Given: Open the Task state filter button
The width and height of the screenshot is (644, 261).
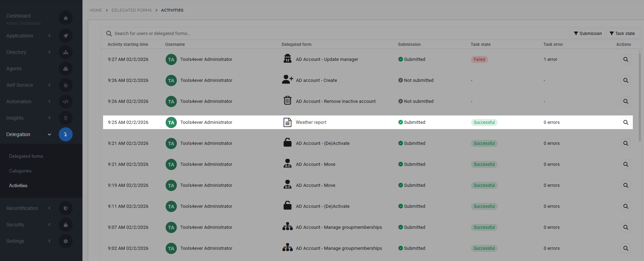Looking at the screenshot, I should [x=623, y=34].
